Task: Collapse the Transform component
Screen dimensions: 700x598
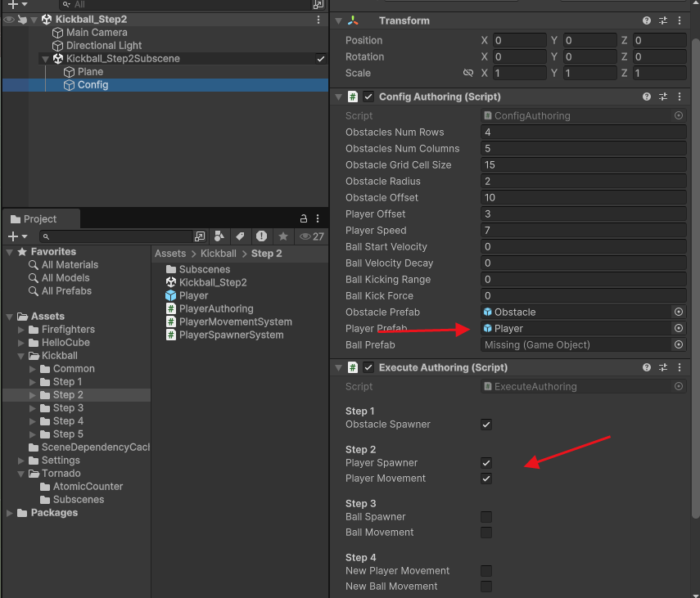Action: pyautogui.click(x=338, y=20)
